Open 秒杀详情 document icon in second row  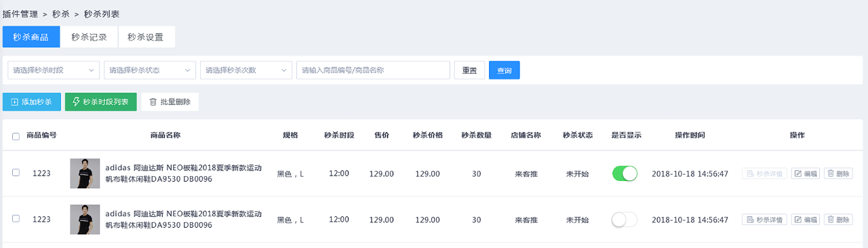point(750,220)
